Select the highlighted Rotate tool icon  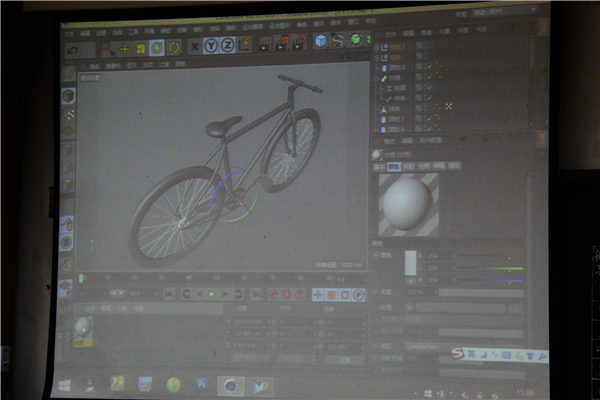[x=157, y=47]
